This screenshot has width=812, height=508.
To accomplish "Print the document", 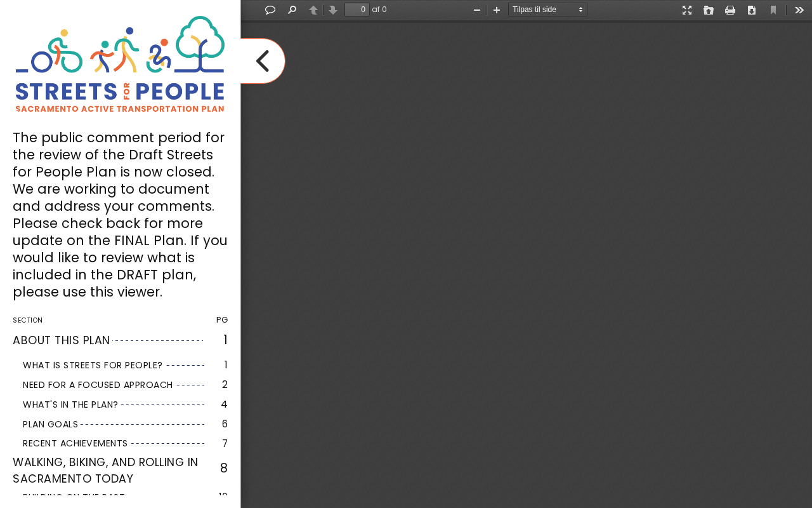I will point(730,10).
